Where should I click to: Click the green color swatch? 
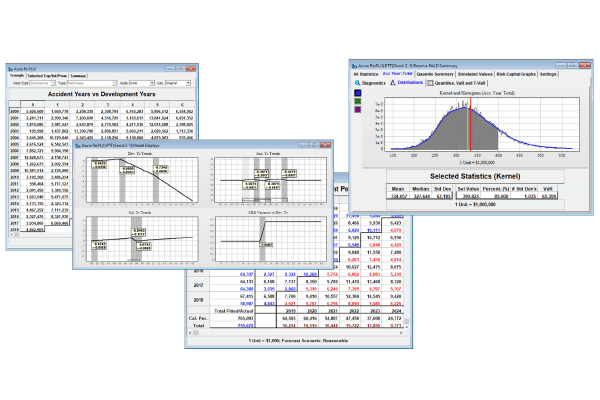pyautogui.click(x=358, y=101)
